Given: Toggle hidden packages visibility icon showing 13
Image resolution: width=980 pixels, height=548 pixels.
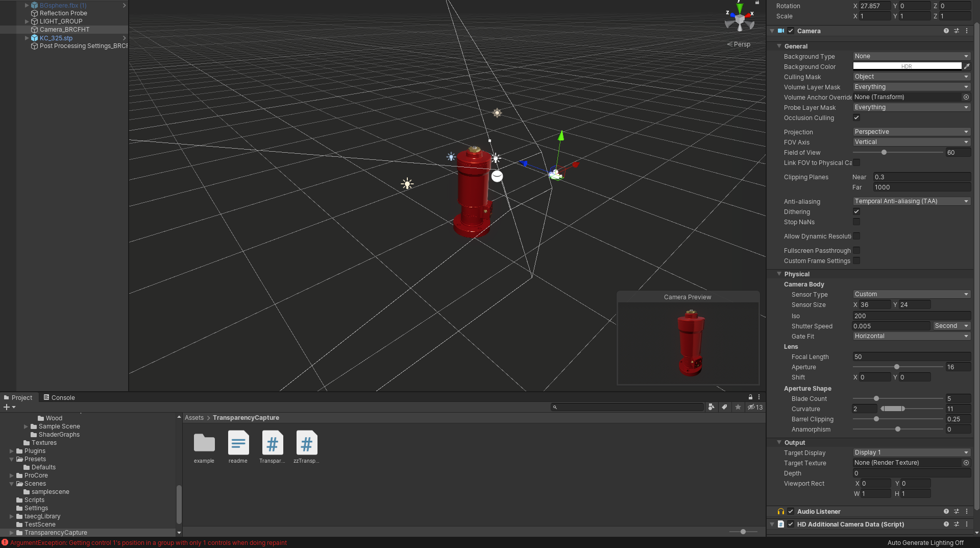Looking at the screenshot, I should (x=751, y=407).
